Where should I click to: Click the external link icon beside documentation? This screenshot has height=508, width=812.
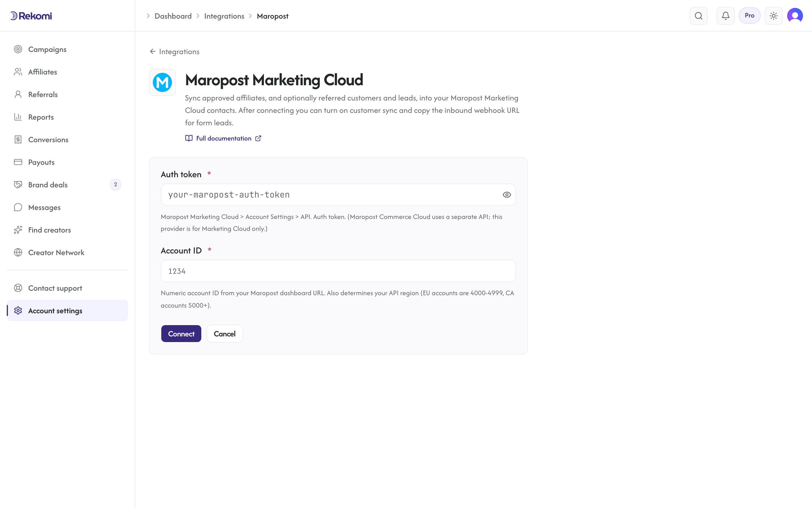[x=258, y=138]
